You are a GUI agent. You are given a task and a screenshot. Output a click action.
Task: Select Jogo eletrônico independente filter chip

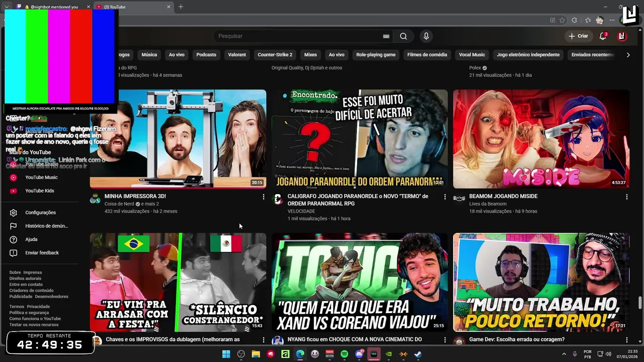(x=528, y=55)
